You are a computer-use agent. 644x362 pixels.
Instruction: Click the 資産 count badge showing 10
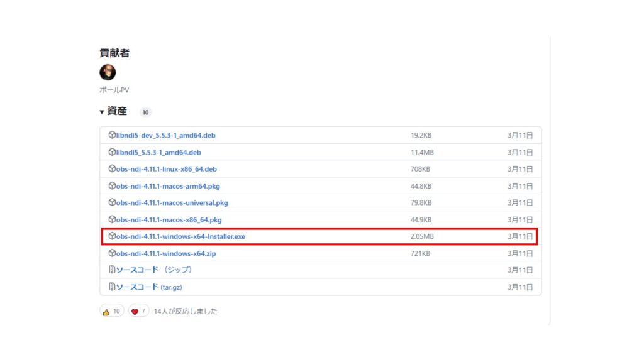tap(145, 112)
